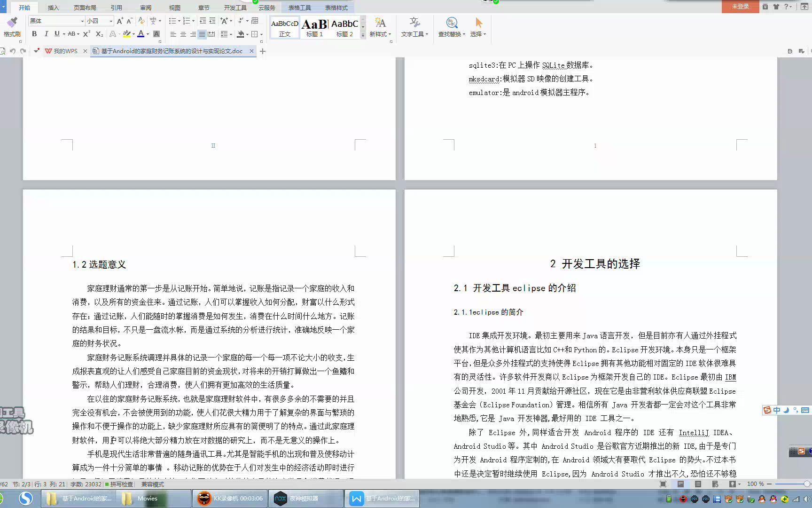Click the yellow highlight color swatch
The image size is (812, 508).
(126, 34)
